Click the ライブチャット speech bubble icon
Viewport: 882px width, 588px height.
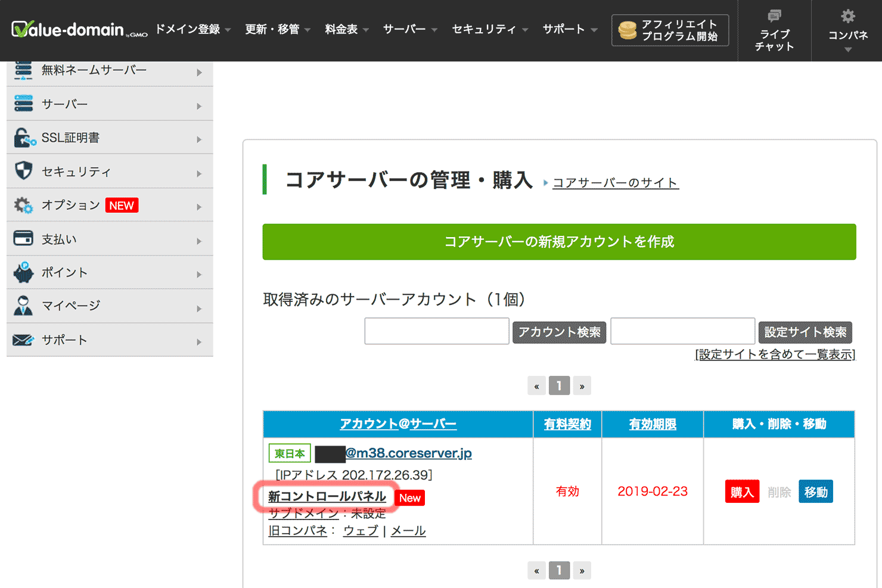(774, 15)
